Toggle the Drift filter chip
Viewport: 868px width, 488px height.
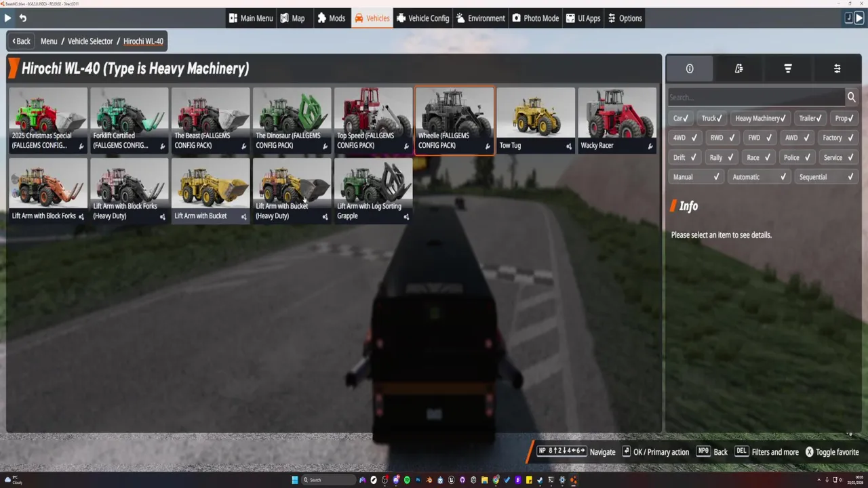point(684,157)
